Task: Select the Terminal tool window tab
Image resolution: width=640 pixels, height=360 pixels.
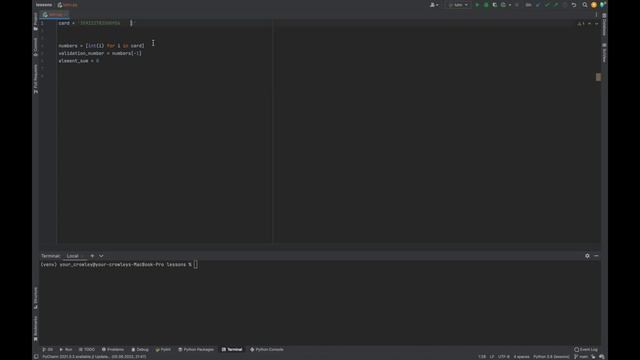Action: click(x=232, y=349)
